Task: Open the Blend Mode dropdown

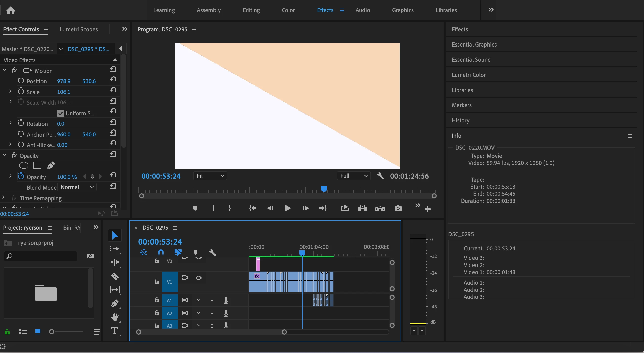Action: [x=77, y=187]
